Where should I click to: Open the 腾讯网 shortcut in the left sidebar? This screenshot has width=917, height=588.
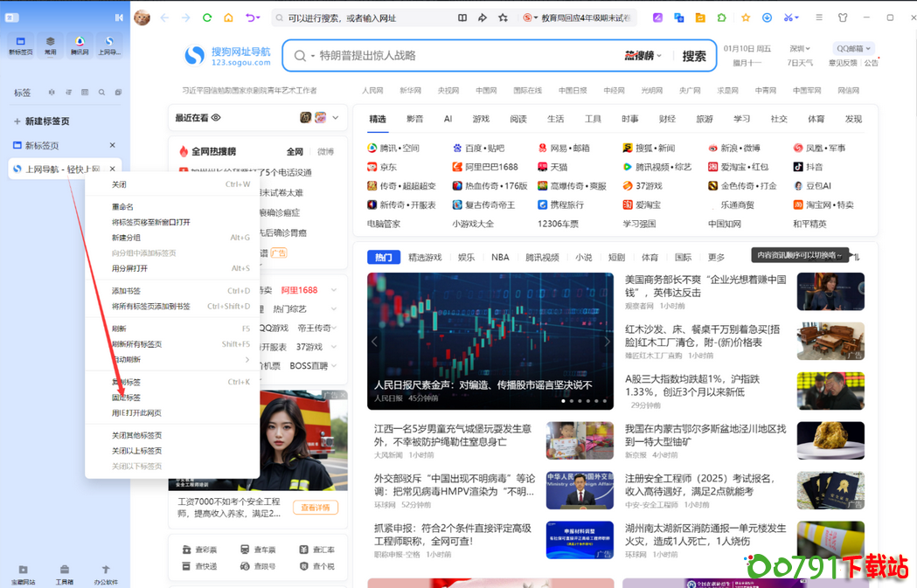pos(80,45)
